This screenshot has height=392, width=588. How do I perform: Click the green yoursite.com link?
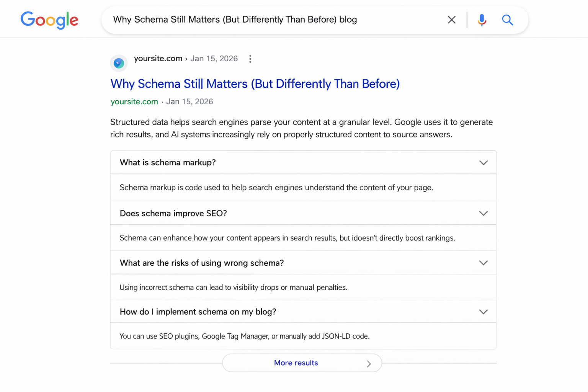134,101
